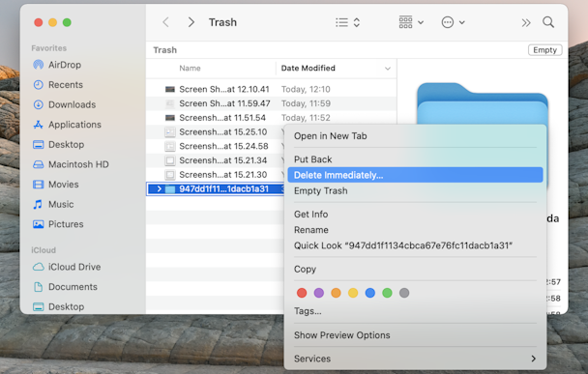Choose Put Back from context menu
This screenshot has width=588, height=374.
(312, 159)
